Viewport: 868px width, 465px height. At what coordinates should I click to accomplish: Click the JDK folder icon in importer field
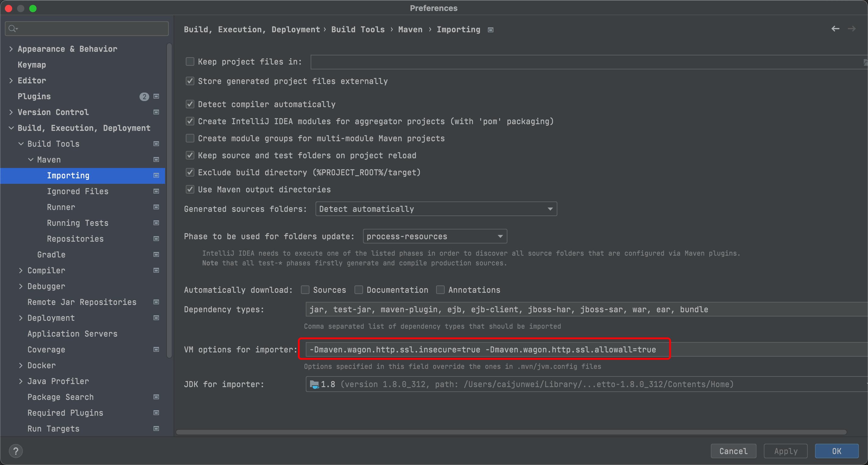coord(314,384)
